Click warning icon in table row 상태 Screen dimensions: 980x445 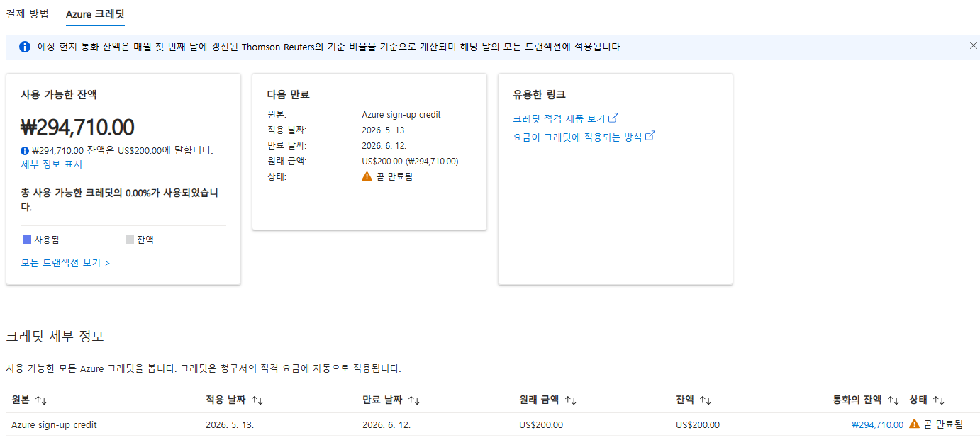pyautogui.click(x=914, y=424)
